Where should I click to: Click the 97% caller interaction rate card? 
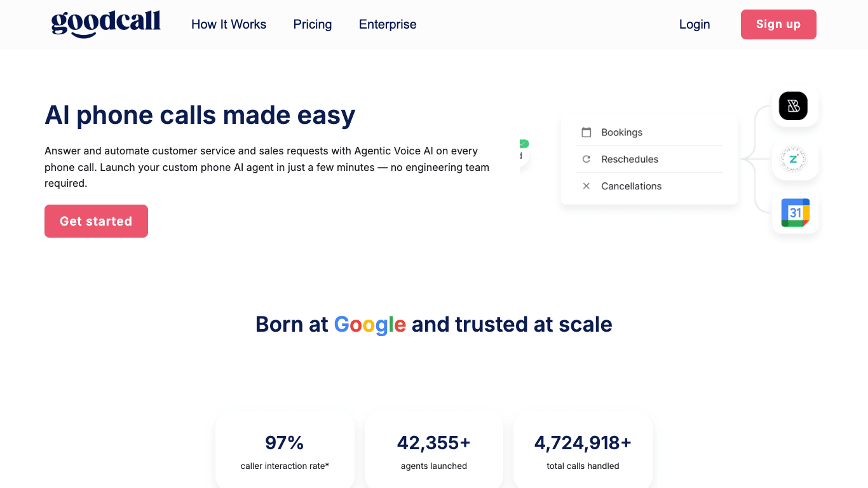click(285, 451)
